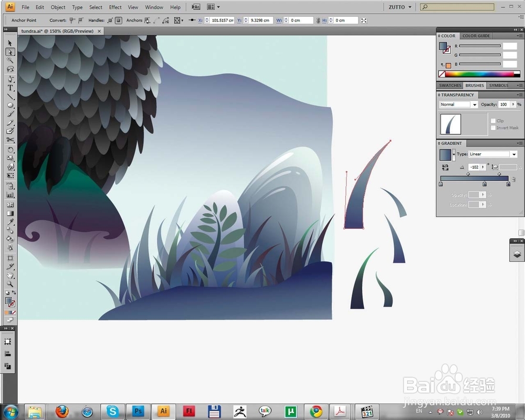Switch to the Swatches tab
The image size is (525, 420).
coord(450,86)
